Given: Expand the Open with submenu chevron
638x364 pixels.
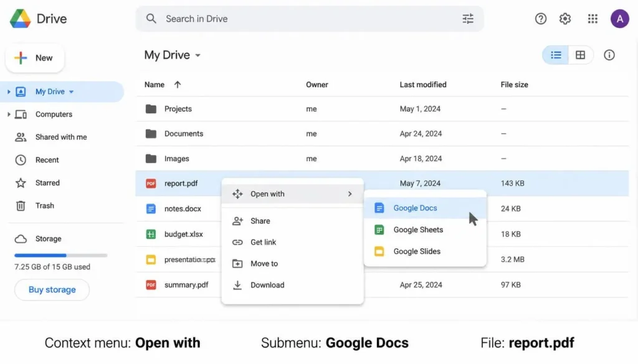Looking at the screenshot, I should (x=350, y=194).
